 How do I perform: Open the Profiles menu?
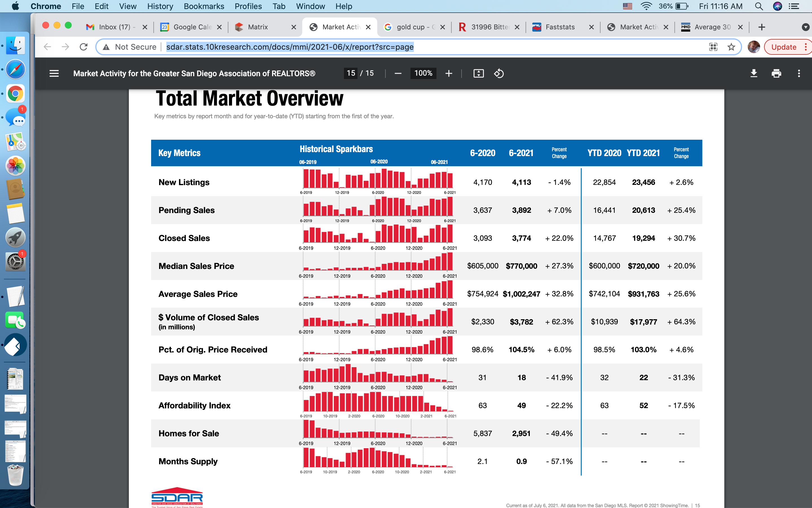[x=248, y=6]
